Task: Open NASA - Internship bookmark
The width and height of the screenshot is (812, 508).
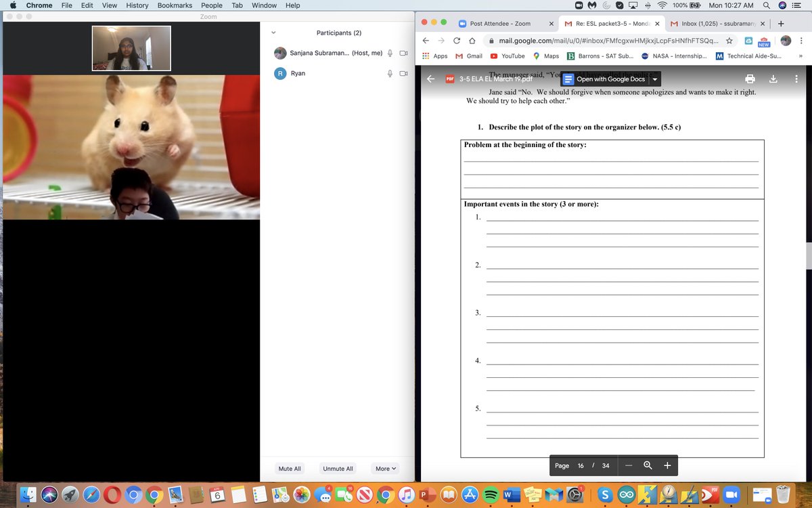Action: tap(674, 56)
